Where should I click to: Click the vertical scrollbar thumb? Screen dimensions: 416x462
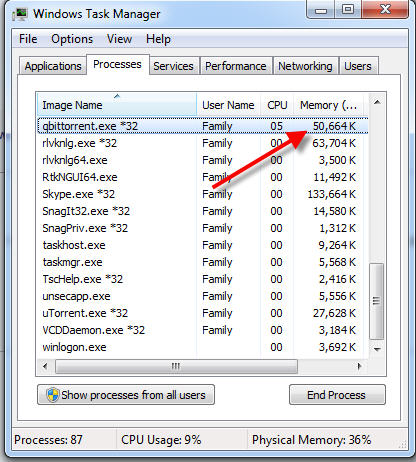click(377, 301)
